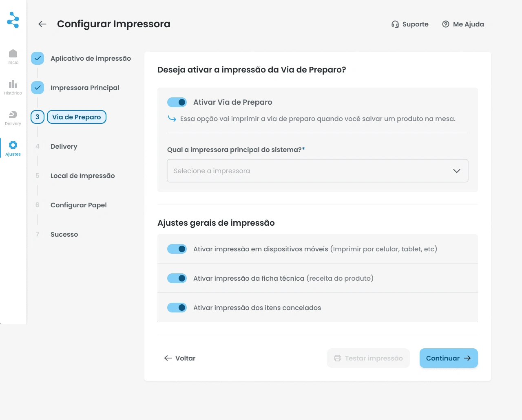
Task: Click the app logo icon in sidebar
Action: tap(13, 20)
